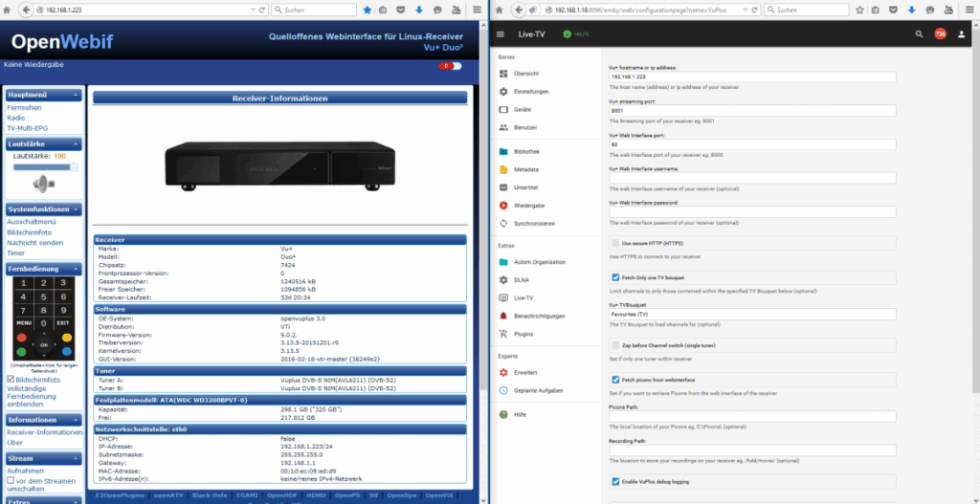Click Recording Path input field

(x=752, y=450)
